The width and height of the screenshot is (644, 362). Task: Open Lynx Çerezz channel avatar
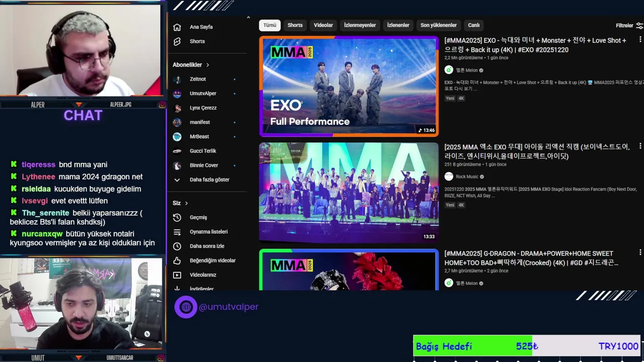[x=177, y=108]
